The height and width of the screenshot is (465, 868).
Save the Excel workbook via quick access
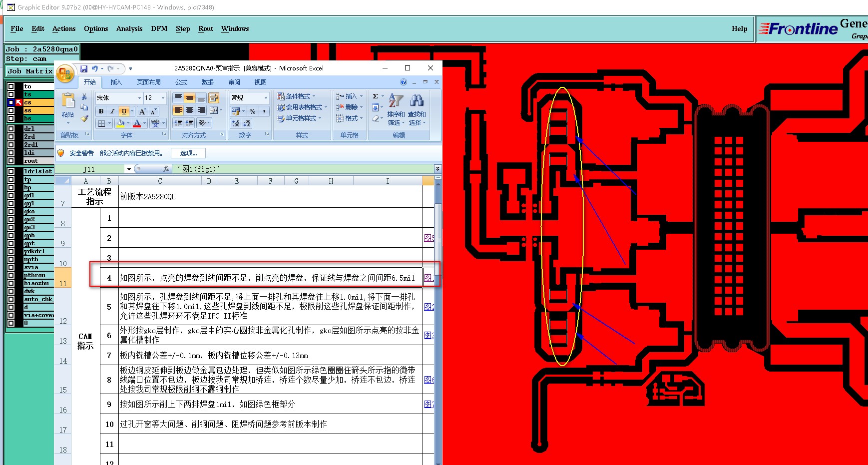point(84,68)
